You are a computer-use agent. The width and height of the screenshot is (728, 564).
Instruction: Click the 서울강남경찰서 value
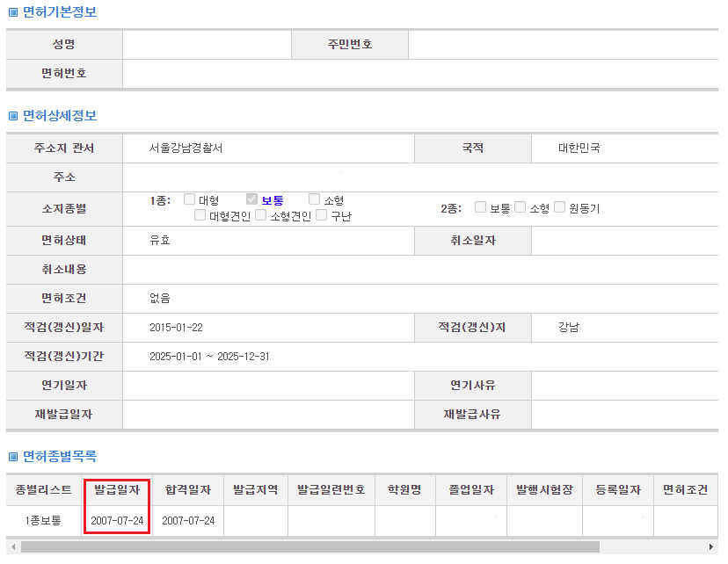click(x=186, y=148)
